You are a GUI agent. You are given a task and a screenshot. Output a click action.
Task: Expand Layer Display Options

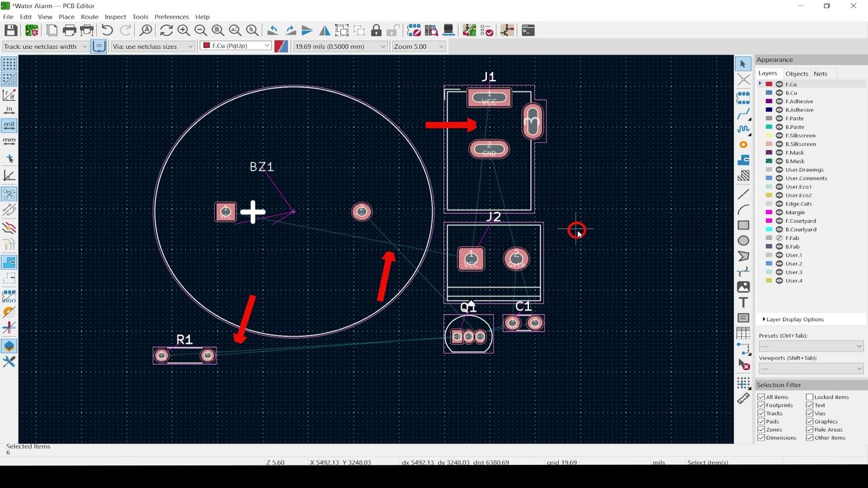[x=793, y=319]
